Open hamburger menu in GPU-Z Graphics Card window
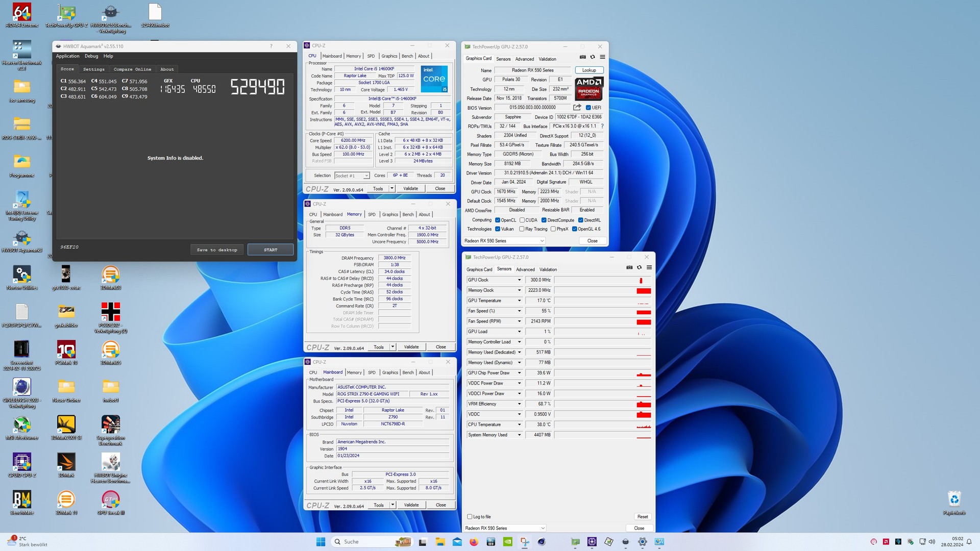This screenshot has width=980, height=551. pyautogui.click(x=602, y=57)
